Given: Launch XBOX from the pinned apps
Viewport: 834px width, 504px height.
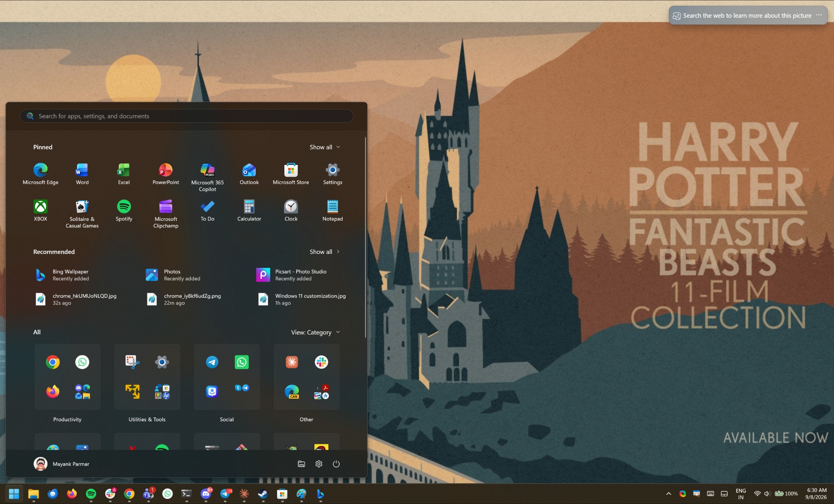Looking at the screenshot, I should (40, 210).
